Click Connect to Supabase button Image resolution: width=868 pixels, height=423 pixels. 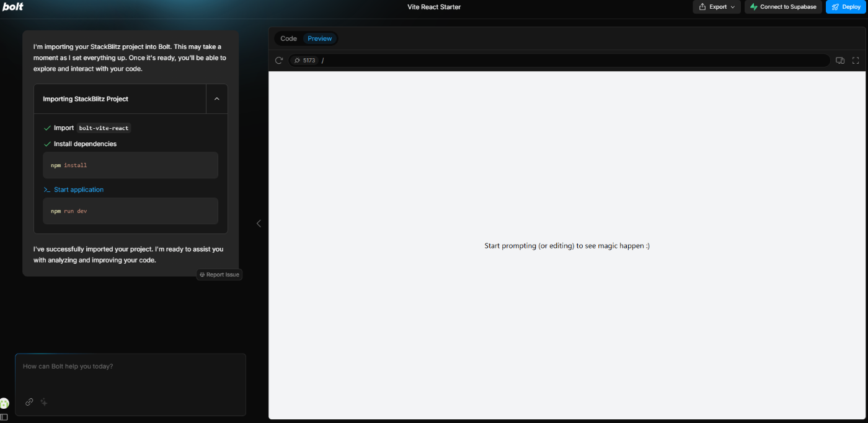point(783,7)
